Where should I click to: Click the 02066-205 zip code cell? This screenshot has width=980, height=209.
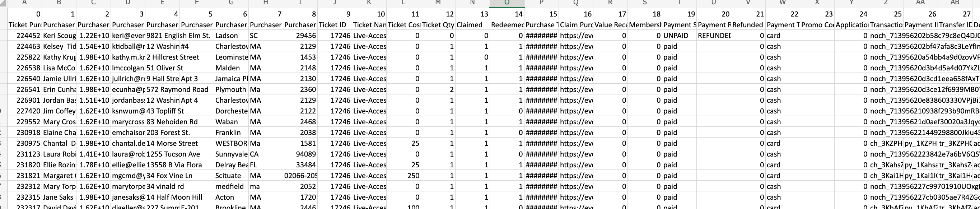tap(300, 176)
